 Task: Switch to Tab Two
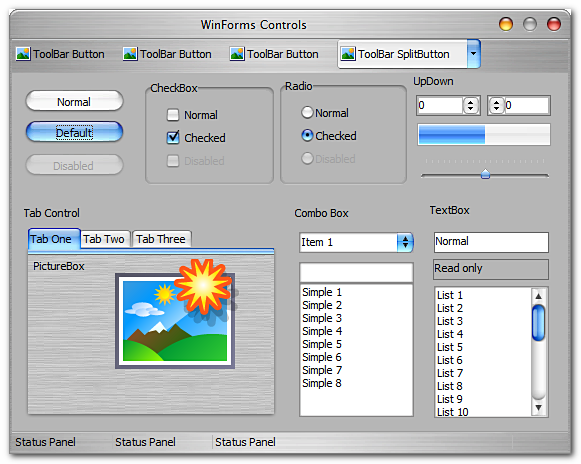104,239
